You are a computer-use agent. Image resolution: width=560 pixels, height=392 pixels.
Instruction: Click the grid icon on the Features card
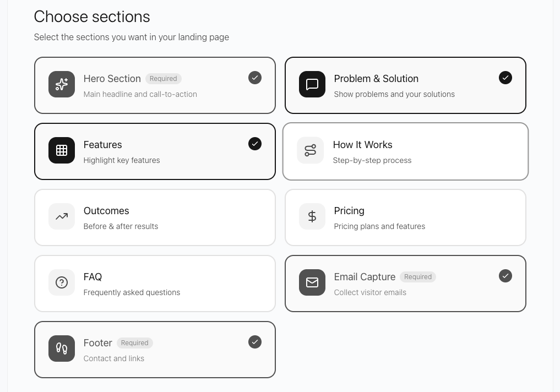[61, 150]
